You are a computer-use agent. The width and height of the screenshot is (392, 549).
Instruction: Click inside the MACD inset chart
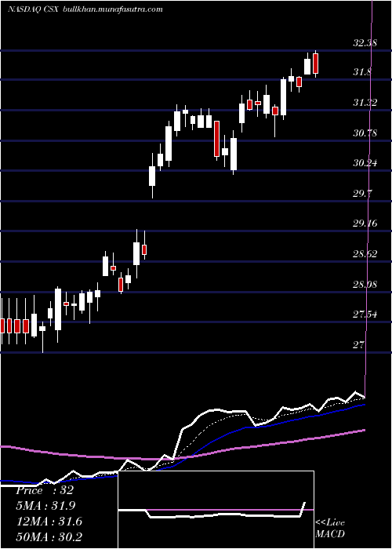pos(216,510)
